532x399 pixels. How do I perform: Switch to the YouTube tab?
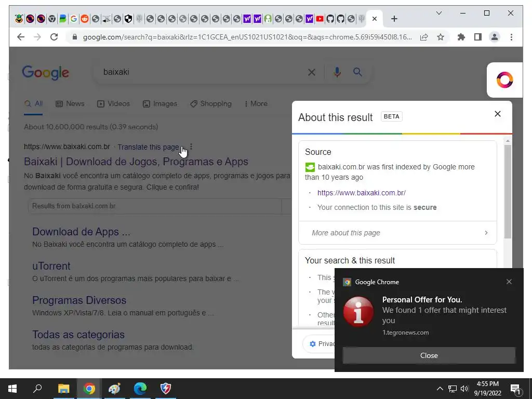pyautogui.click(x=320, y=19)
